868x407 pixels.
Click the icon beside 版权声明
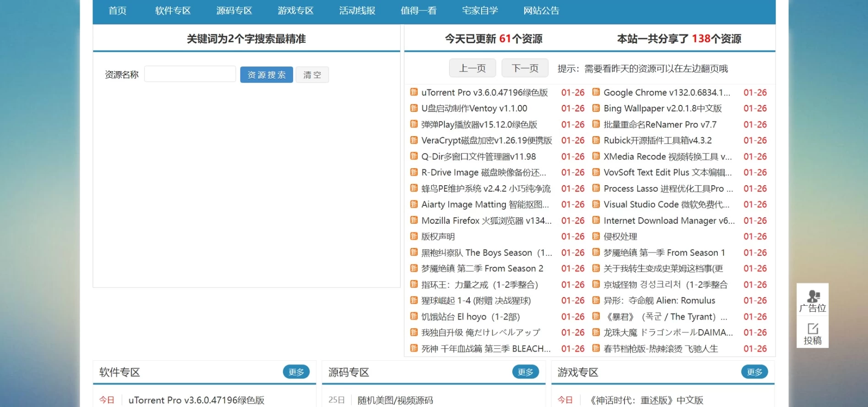(414, 236)
